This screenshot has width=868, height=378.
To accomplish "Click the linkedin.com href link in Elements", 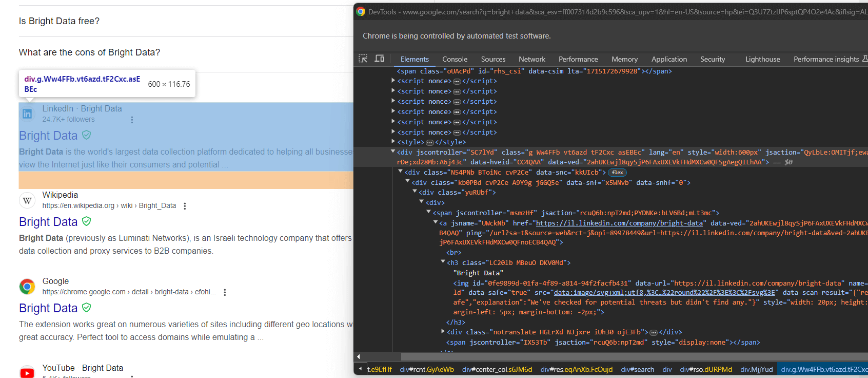I will click(x=619, y=223).
